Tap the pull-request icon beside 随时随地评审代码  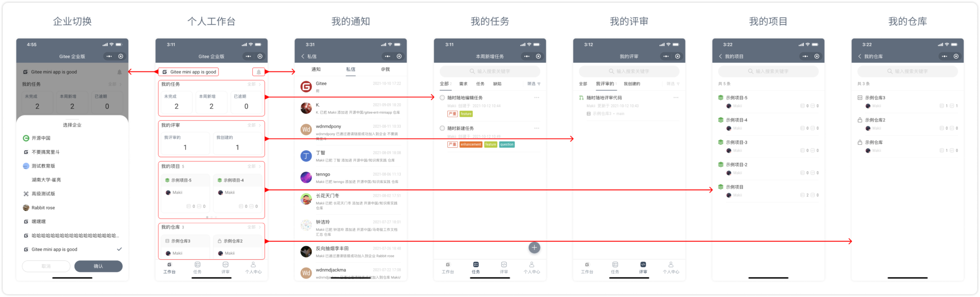tap(582, 98)
